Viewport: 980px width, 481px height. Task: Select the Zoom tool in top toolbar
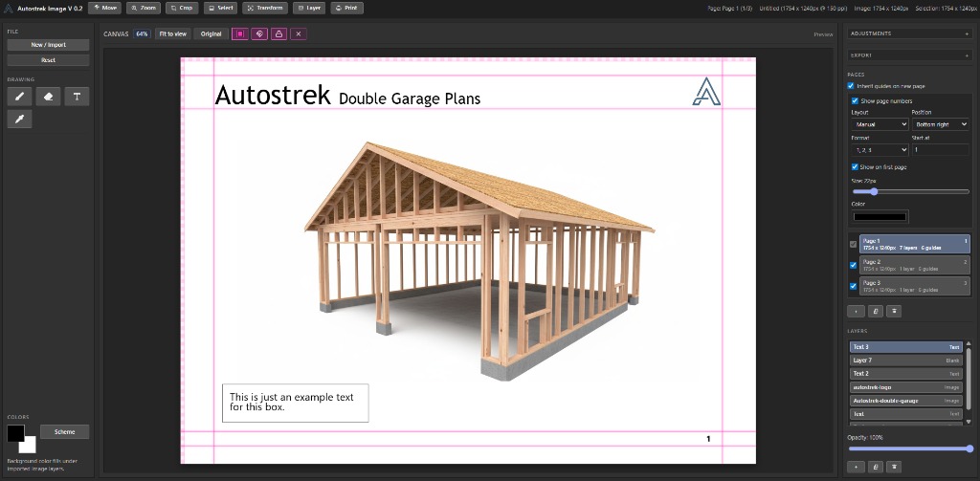(x=144, y=8)
